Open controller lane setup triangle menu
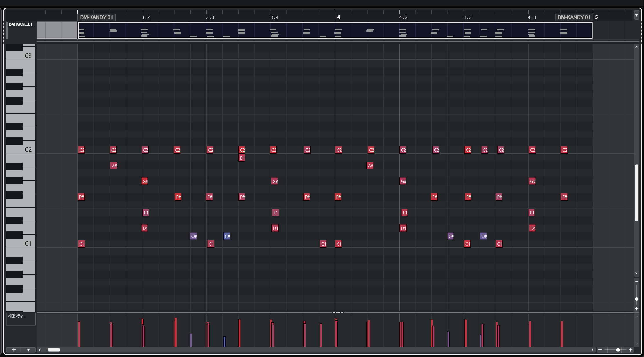Viewport: 644px width, 357px height. pyautogui.click(x=28, y=350)
